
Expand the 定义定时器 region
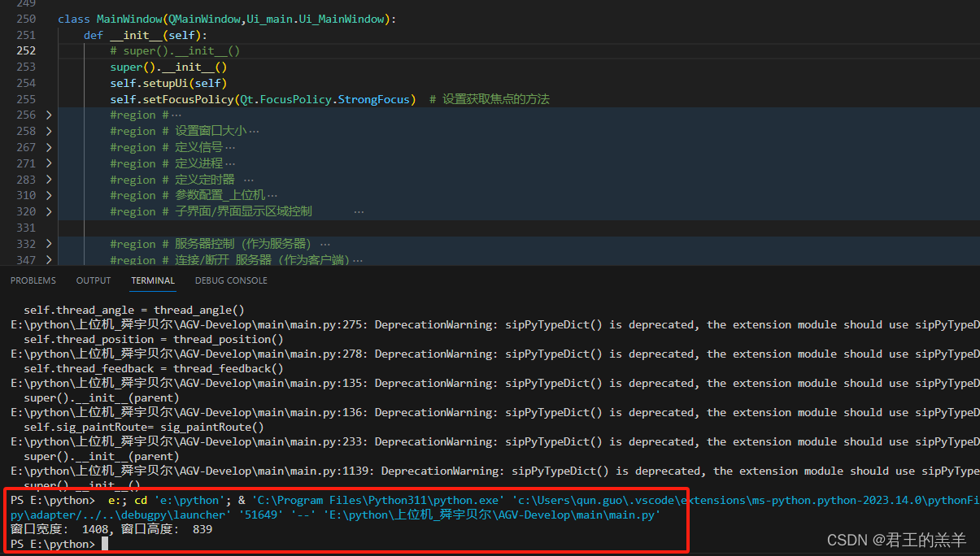(48, 179)
